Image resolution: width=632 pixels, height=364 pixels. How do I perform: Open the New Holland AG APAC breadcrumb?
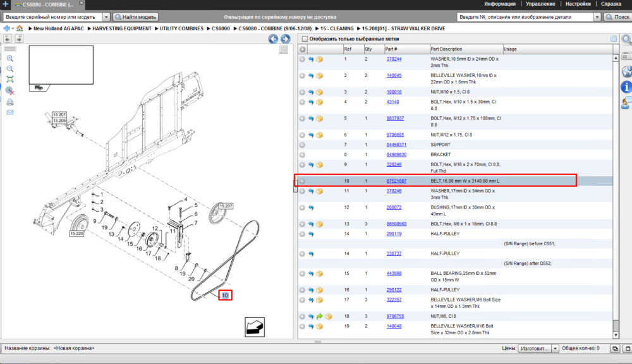[58, 28]
